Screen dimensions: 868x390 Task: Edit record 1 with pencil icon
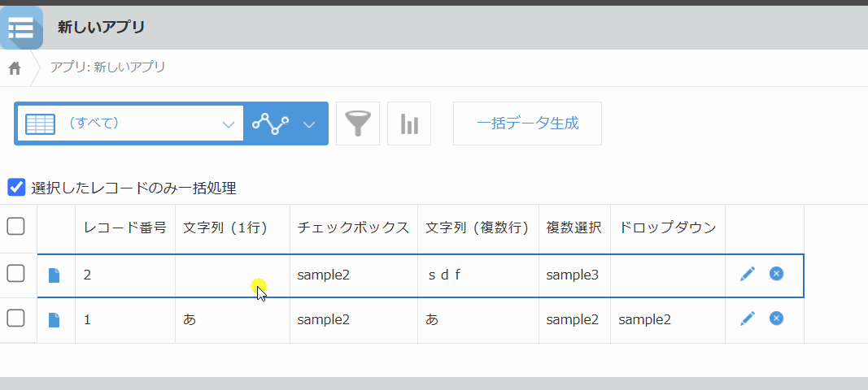(x=748, y=319)
